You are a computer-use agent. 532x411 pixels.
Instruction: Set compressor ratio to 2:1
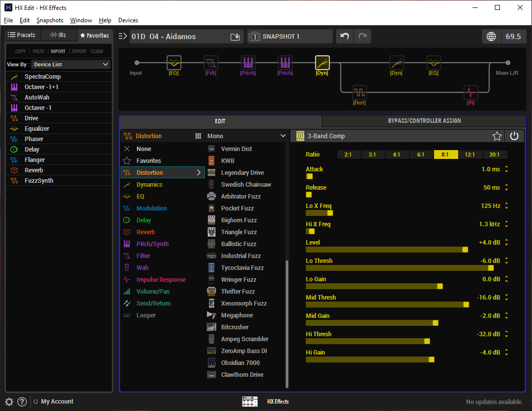click(348, 154)
